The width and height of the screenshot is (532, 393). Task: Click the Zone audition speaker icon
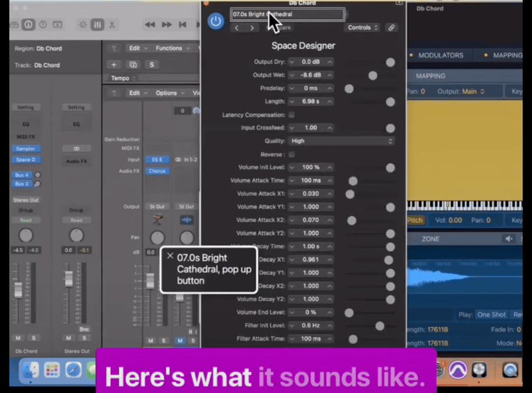[508, 239]
